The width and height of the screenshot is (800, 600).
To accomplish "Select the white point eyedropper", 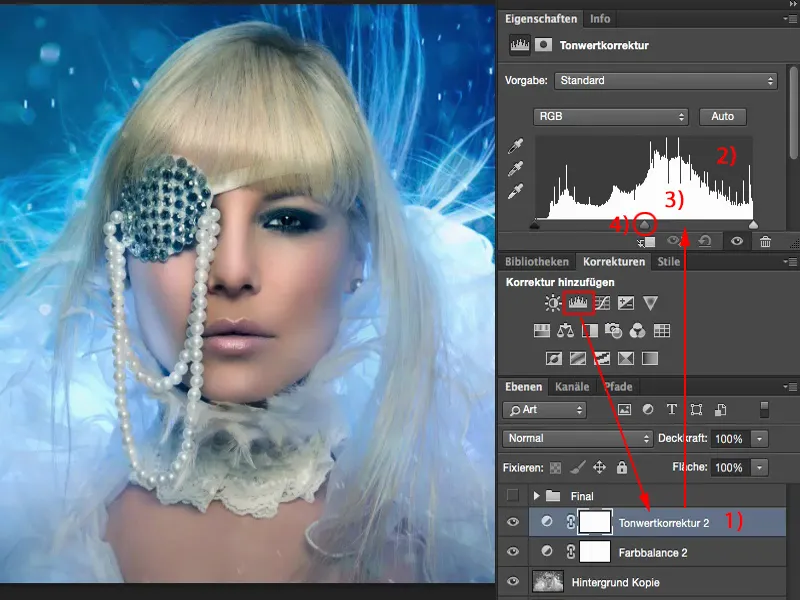I will pos(516,191).
